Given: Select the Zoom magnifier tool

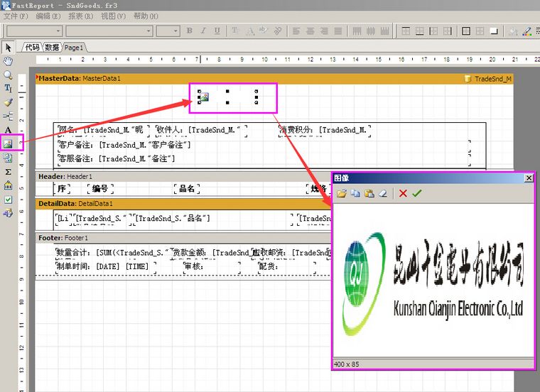Looking at the screenshot, I should tap(8, 75).
